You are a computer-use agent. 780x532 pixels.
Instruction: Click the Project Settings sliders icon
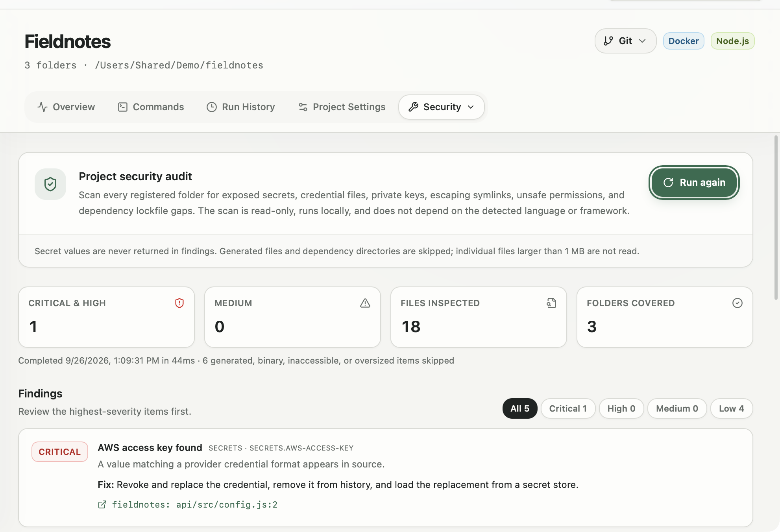click(303, 107)
